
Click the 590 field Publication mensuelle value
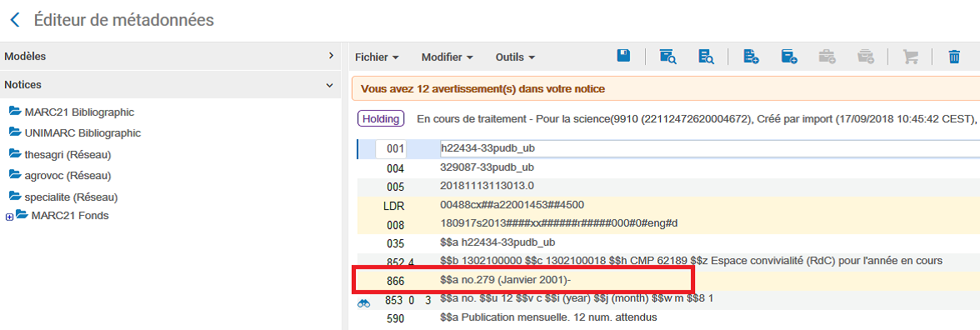click(548, 317)
